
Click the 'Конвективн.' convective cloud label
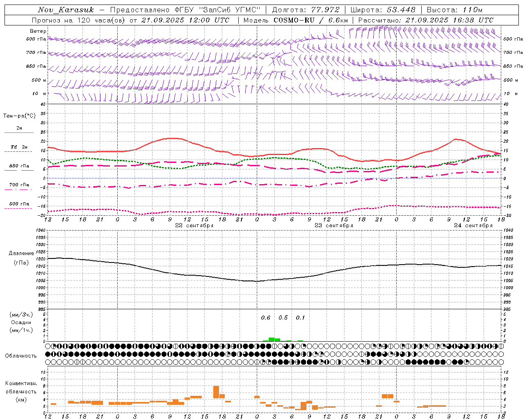coord(21,383)
